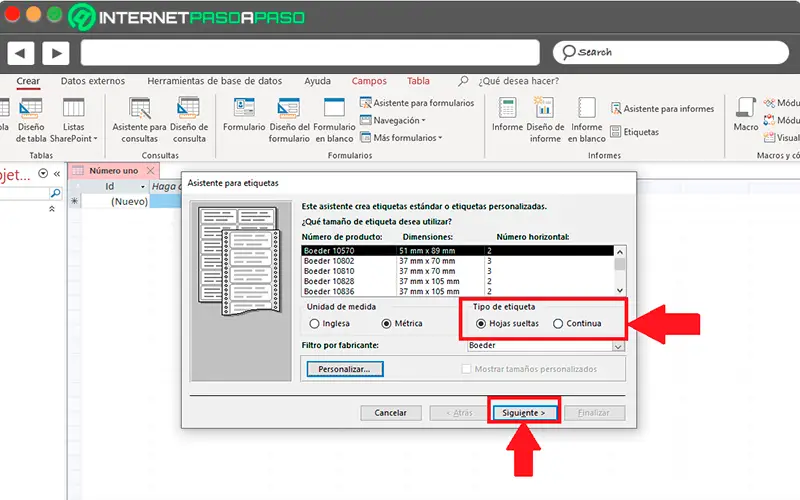Select the new record row selector asterisk
The width and height of the screenshot is (800, 500).
[x=74, y=201]
